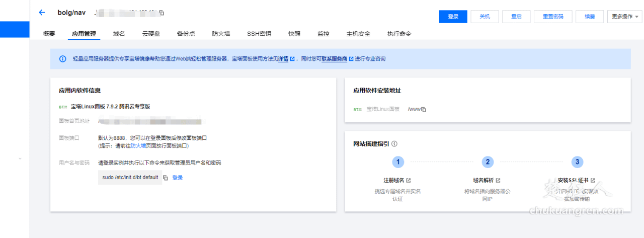Expand the collapsed left sidebar chevron
The image size is (644, 238).
click(x=20, y=158)
